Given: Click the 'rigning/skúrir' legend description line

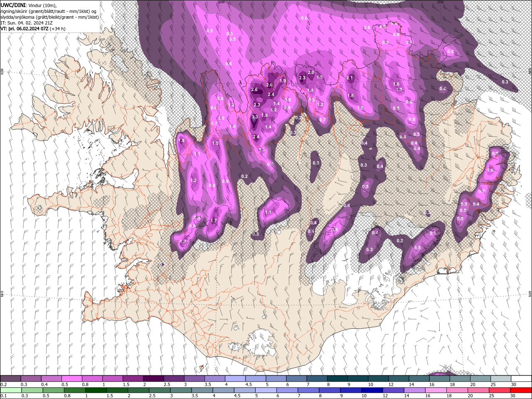Looking at the screenshot, I should 49,11.
